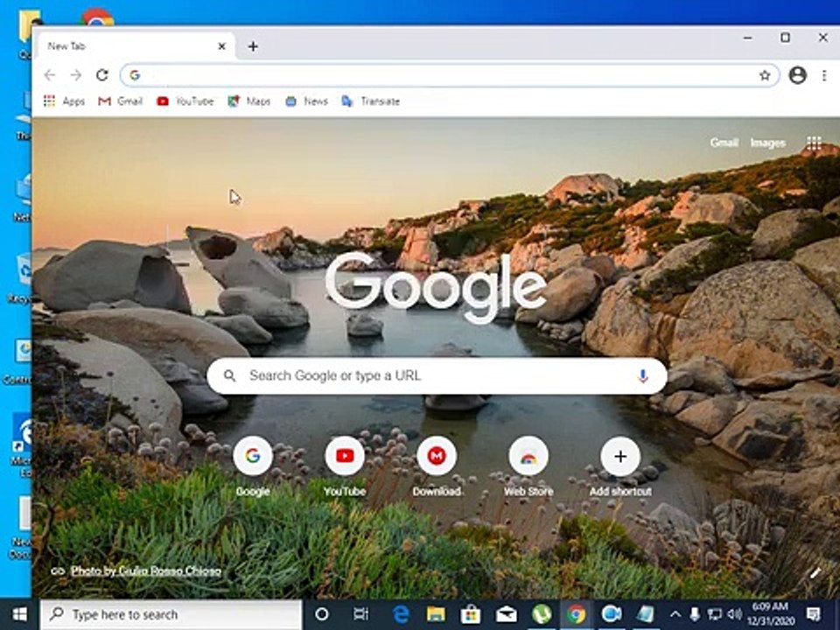Show hidden system tray icons
The width and height of the screenshot is (840, 630).
pos(675,614)
